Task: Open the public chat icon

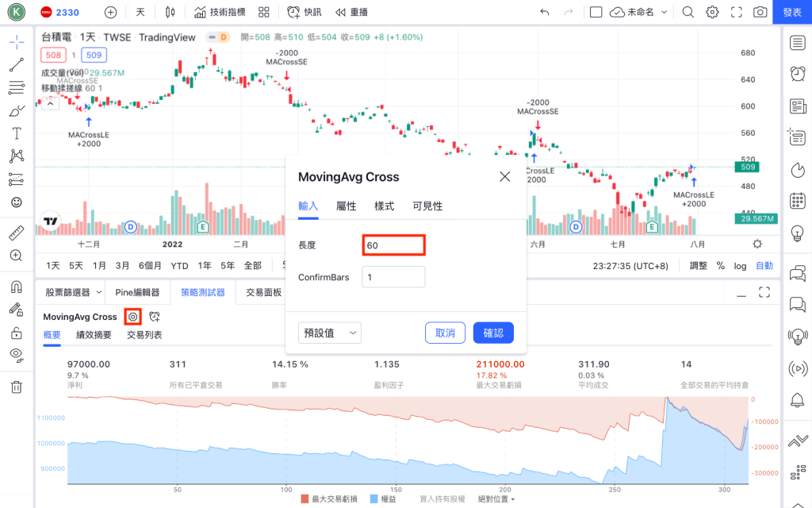Action: 798,273
